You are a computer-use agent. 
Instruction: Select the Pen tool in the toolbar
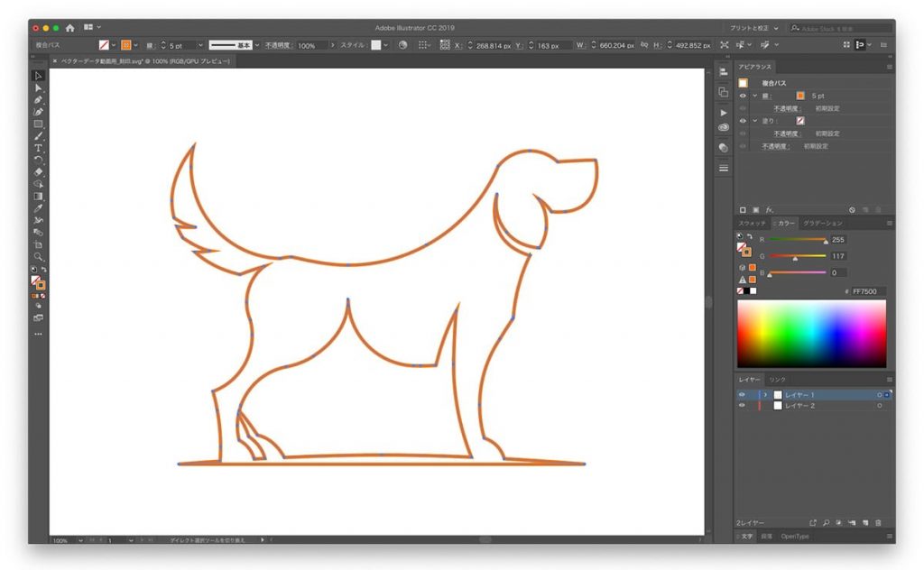[39, 100]
